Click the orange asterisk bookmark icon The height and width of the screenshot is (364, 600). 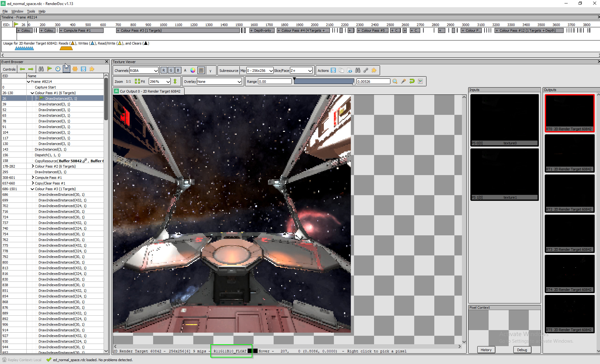coord(75,69)
